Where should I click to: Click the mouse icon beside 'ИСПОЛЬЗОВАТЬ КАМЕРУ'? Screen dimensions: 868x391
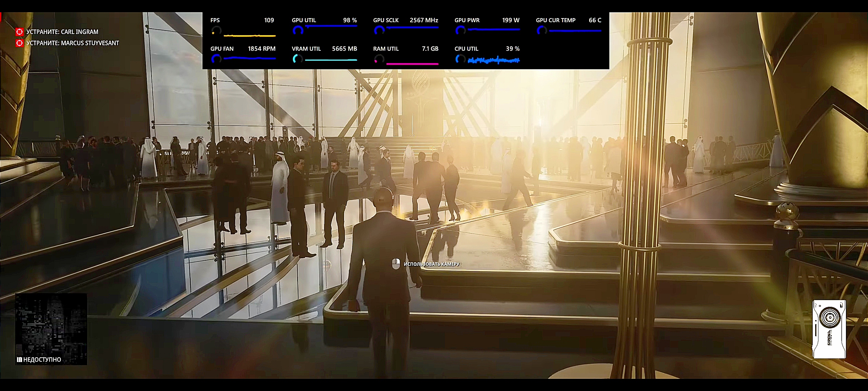click(x=396, y=264)
